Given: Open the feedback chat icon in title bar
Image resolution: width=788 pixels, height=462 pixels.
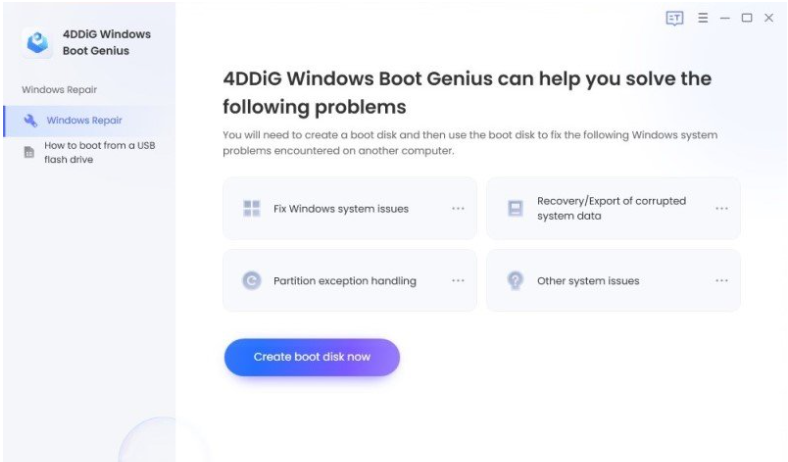Looking at the screenshot, I should tap(674, 19).
